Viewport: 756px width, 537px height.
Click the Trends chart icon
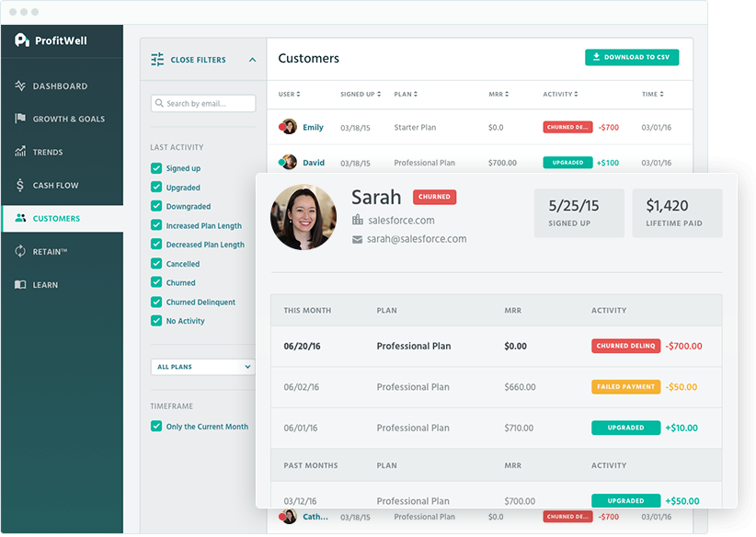click(20, 153)
